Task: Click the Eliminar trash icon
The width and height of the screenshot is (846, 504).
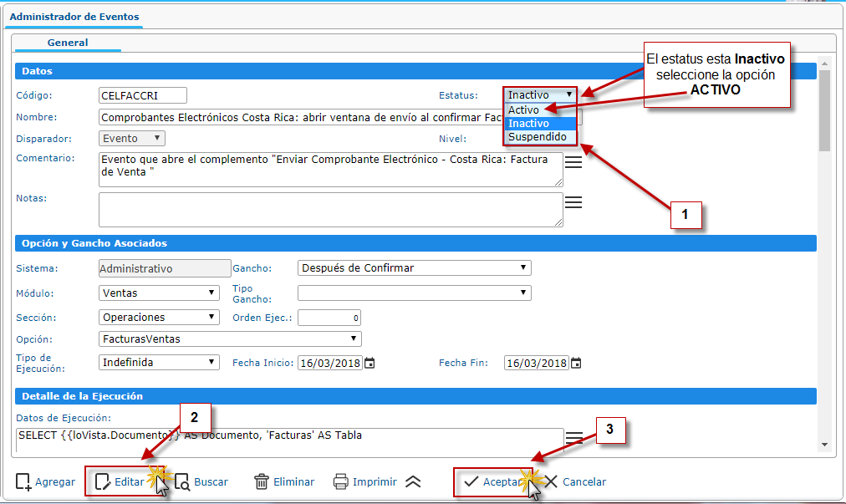Action: click(x=262, y=481)
